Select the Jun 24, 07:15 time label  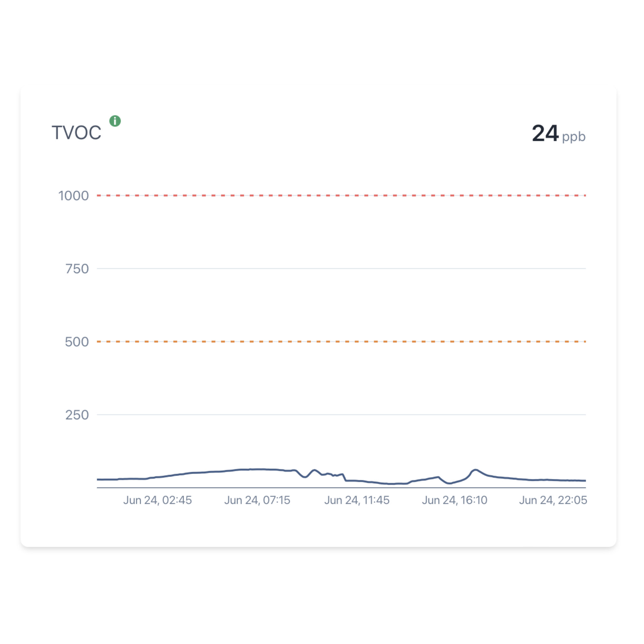(x=257, y=500)
